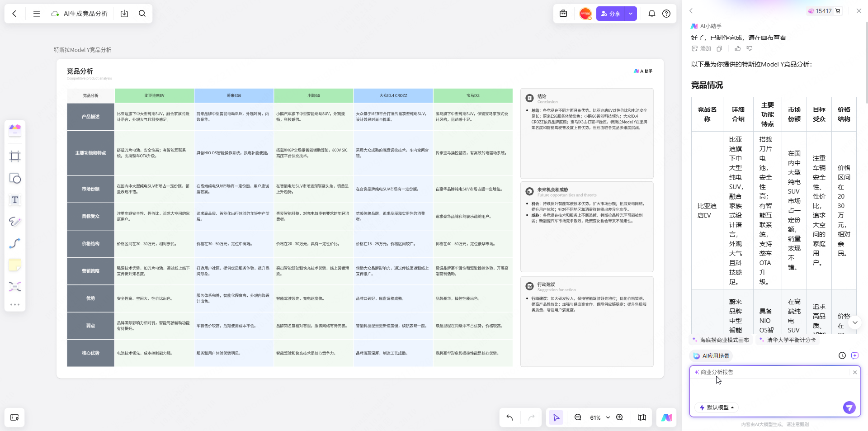The image size is (868, 431).
Task: Open notifications bell
Action: (652, 14)
